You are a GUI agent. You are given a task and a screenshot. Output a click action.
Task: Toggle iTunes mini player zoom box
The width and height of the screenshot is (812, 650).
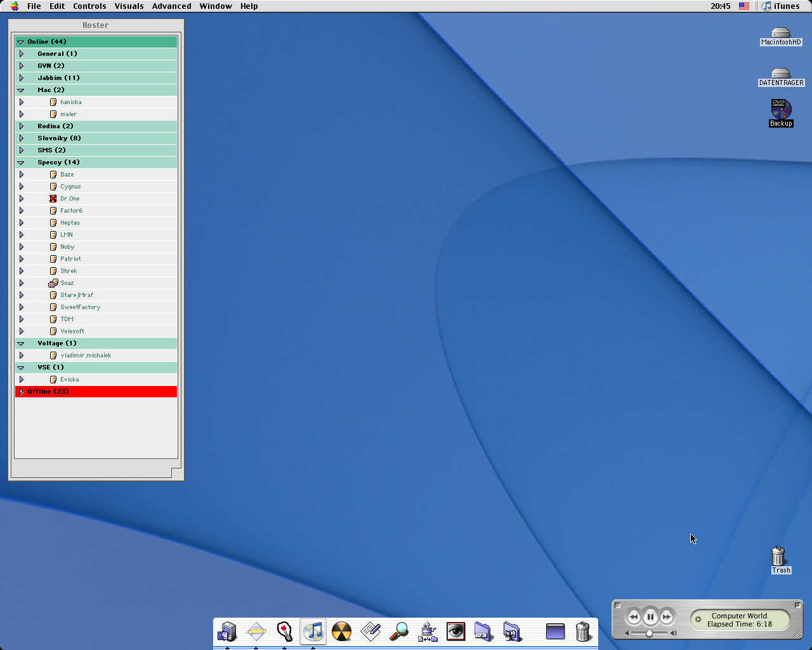[x=797, y=605]
